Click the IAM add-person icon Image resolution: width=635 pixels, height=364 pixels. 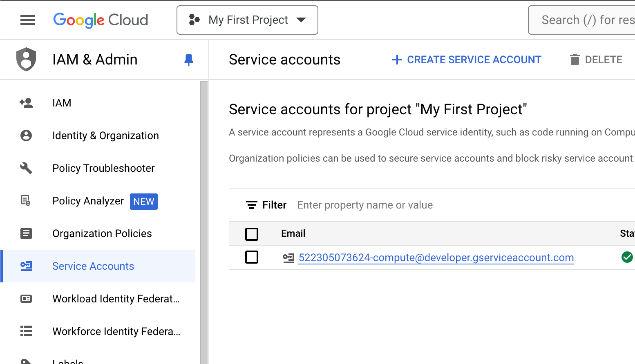26,103
